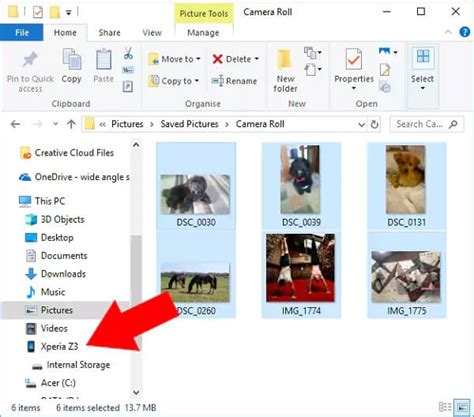Go back with the left arrow

(x=15, y=124)
